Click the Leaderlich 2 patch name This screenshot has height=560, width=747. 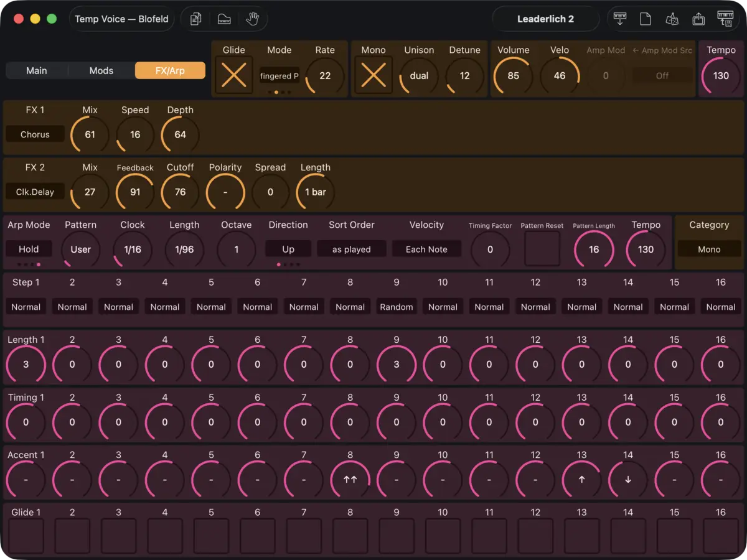[545, 19]
